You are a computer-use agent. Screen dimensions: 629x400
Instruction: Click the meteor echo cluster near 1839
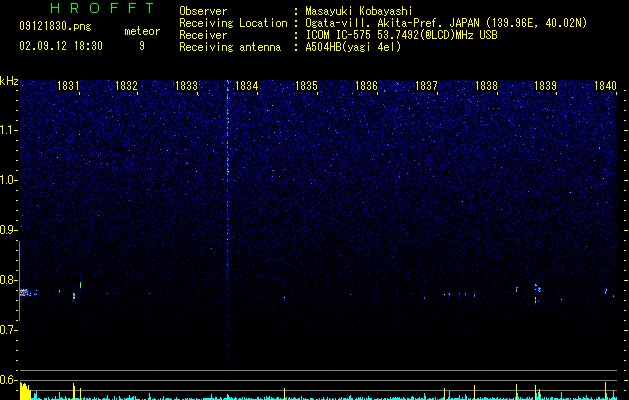pyautogui.click(x=537, y=293)
